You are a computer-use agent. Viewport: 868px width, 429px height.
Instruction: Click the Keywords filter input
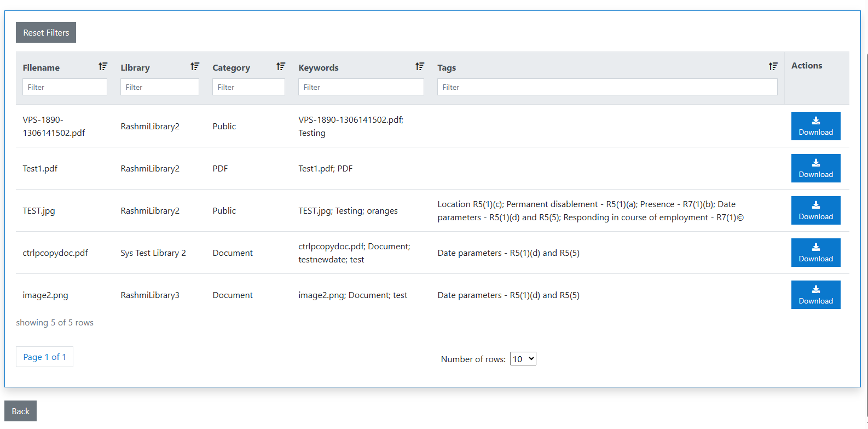(x=361, y=87)
